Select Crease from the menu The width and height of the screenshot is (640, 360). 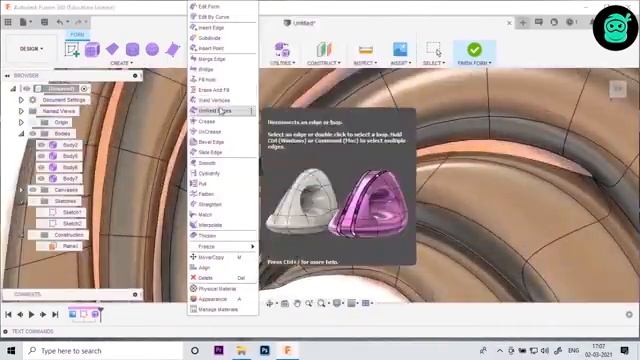coord(223,121)
